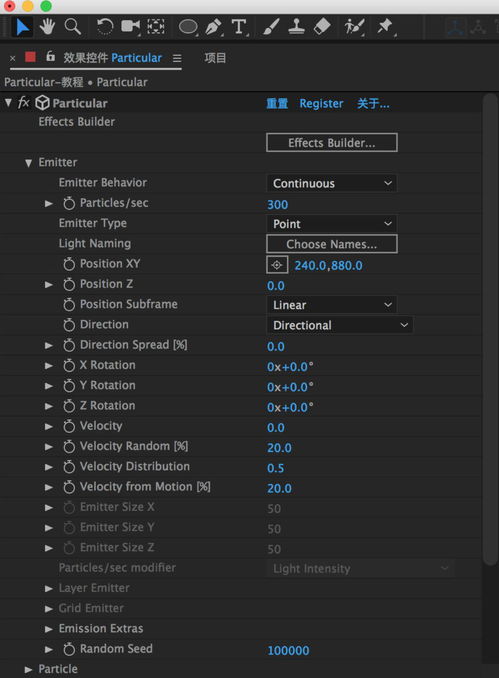Select the Clone Stamp tool

[296, 27]
